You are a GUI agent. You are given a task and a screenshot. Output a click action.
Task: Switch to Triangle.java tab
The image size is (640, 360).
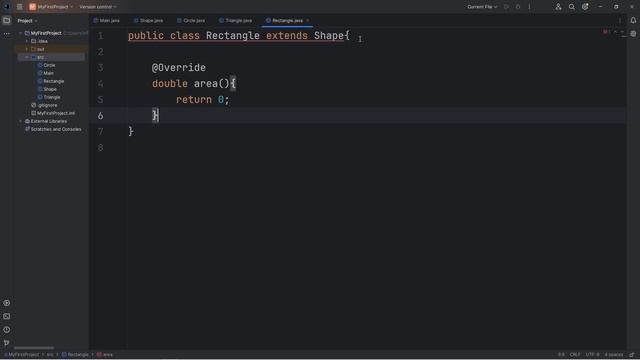click(x=236, y=20)
